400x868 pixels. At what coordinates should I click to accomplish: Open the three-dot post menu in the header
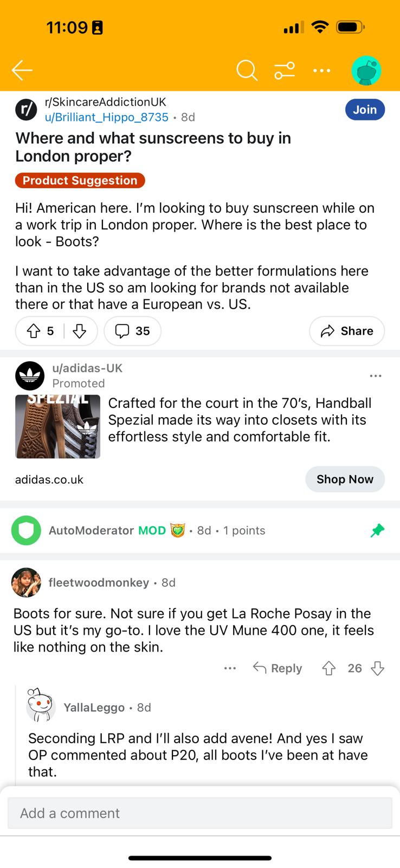pyautogui.click(x=321, y=71)
